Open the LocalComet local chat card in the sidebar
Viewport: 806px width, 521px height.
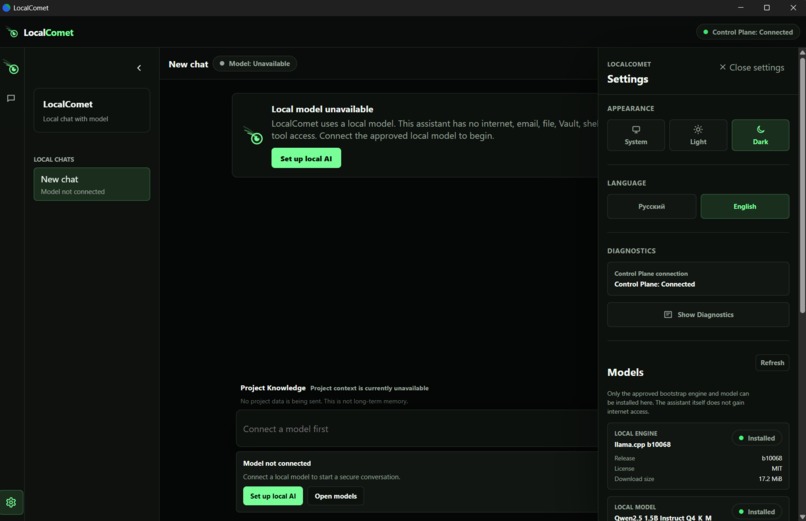pos(92,110)
